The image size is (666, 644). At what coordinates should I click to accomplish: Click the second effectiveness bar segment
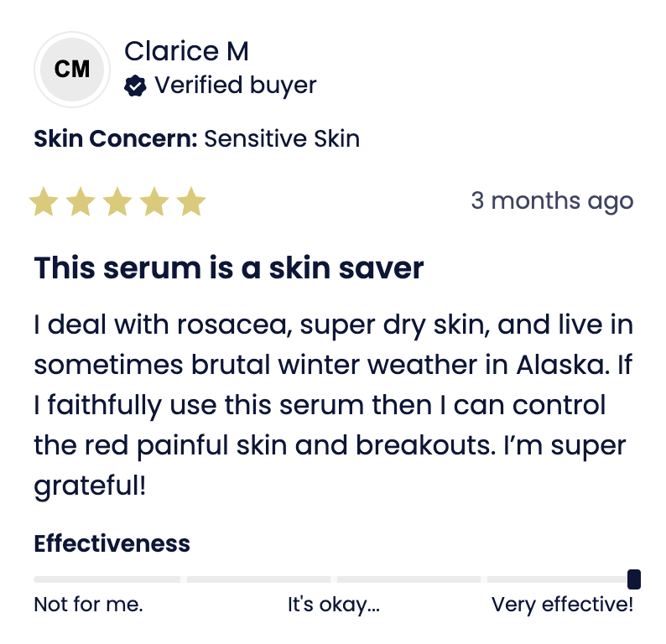pyautogui.click(x=258, y=579)
